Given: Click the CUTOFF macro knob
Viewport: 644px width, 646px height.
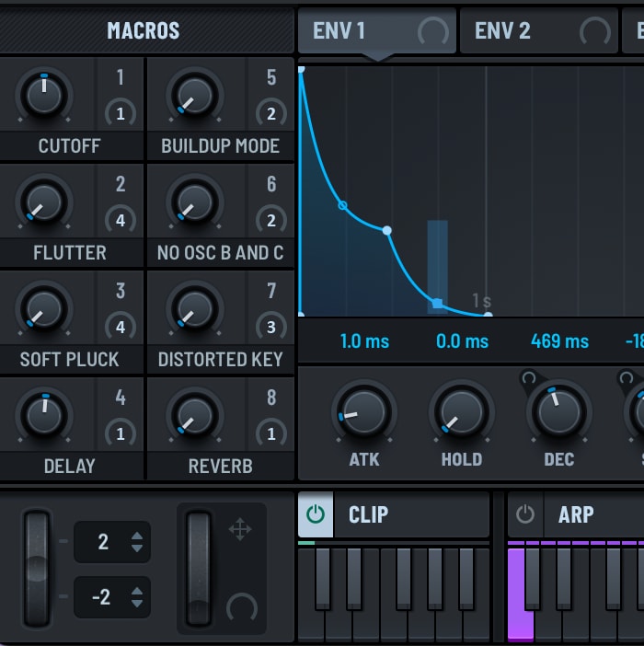Looking at the screenshot, I should click(44, 95).
